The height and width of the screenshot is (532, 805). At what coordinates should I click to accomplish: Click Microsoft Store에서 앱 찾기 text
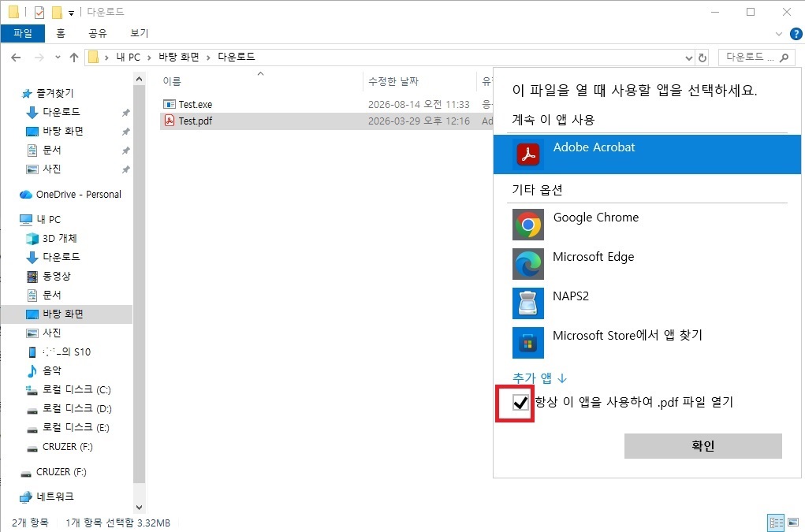pos(628,336)
